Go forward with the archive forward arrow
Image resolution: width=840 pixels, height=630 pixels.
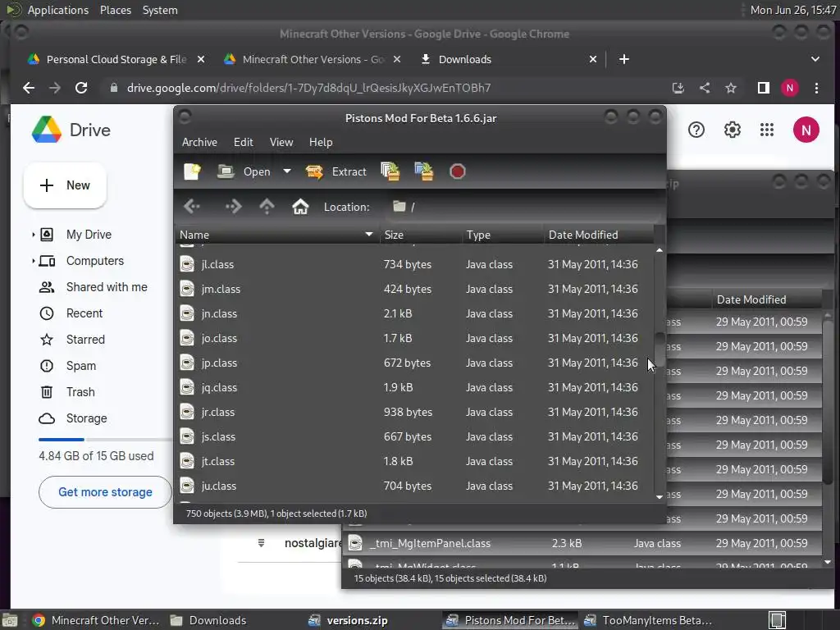(234, 207)
